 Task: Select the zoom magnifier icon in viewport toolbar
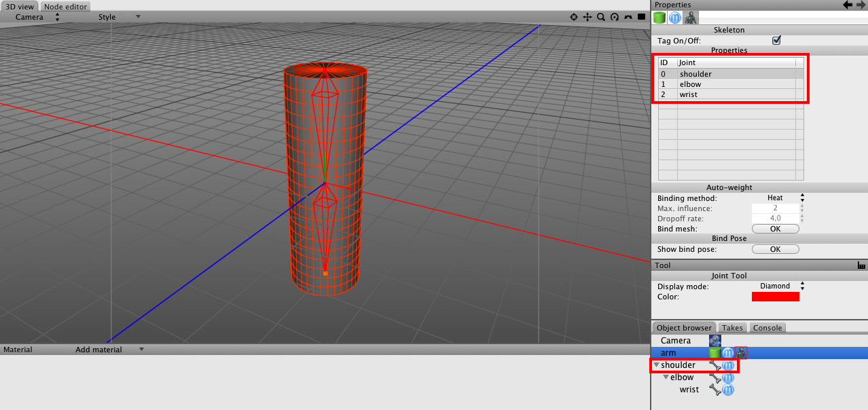[x=600, y=17]
